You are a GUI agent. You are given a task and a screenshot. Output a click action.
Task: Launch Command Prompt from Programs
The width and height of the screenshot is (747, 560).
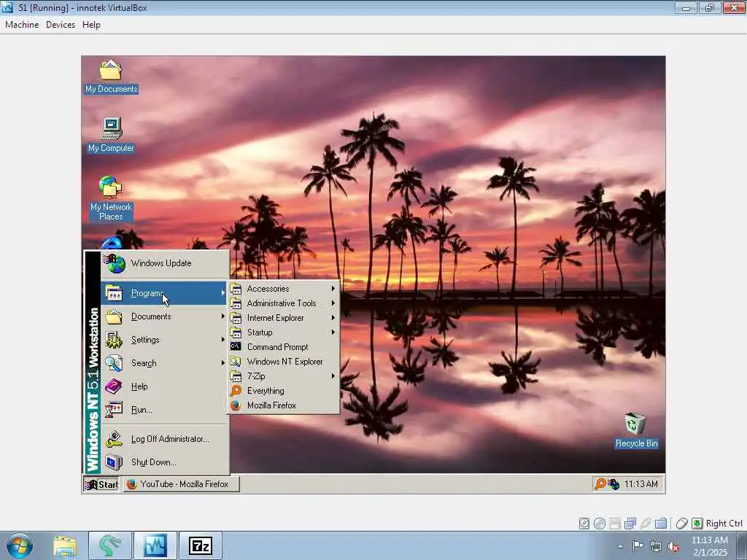pos(284,347)
